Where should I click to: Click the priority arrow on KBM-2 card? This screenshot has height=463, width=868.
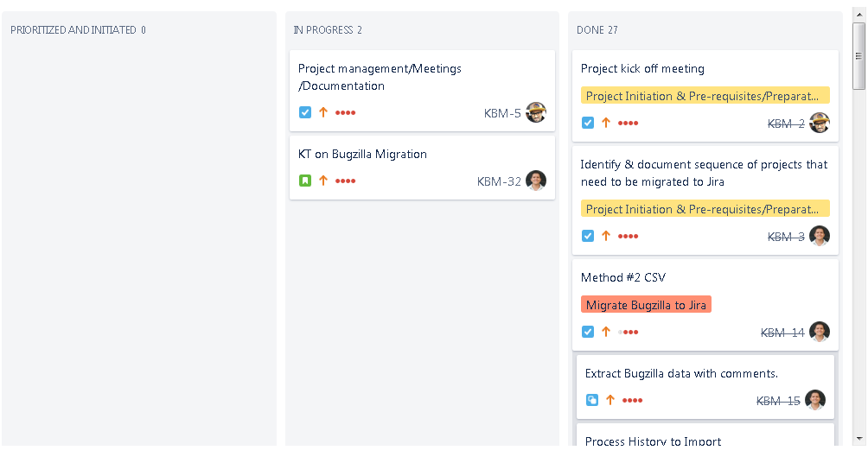(x=606, y=123)
